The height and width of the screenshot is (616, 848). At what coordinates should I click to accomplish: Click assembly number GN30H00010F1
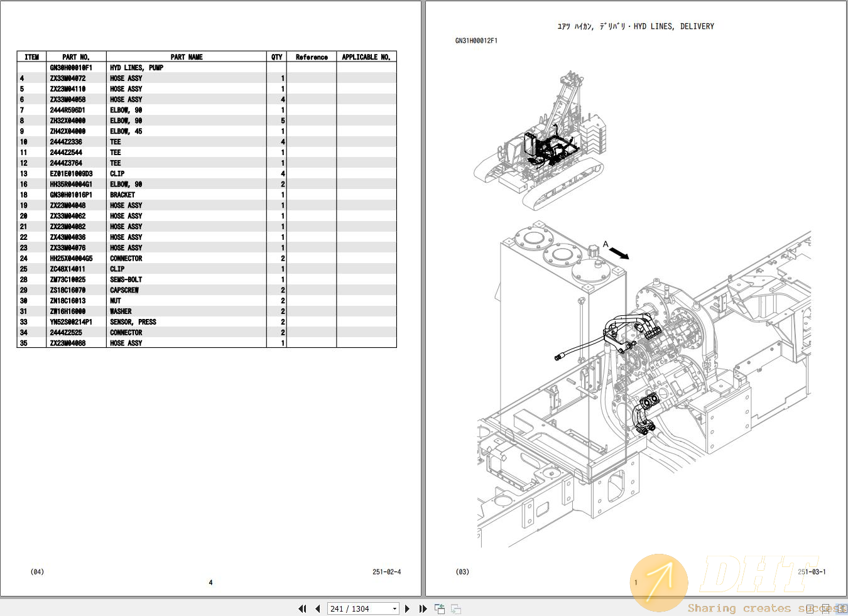[x=71, y=68]
